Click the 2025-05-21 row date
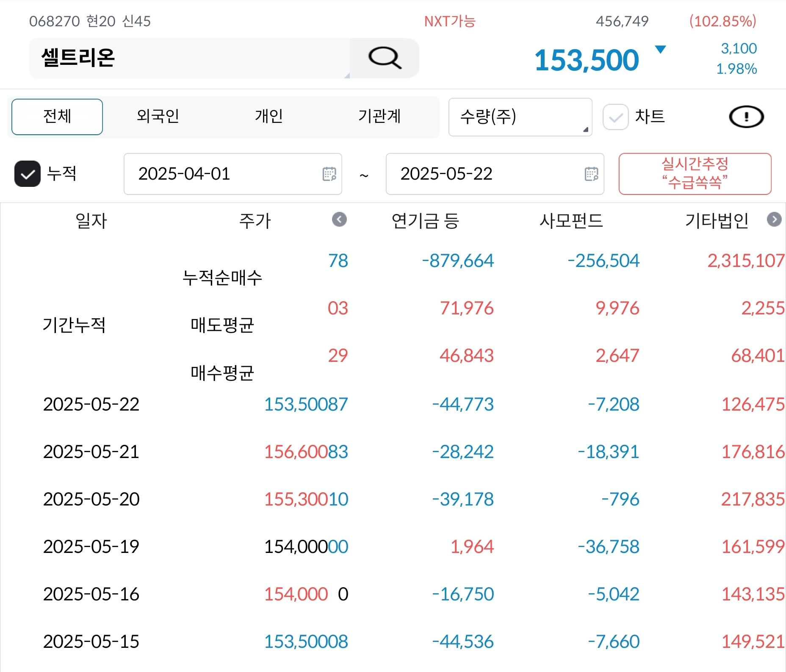Image resolution: width=786 pixels, height=672 pixels. [x=91, y=452]
